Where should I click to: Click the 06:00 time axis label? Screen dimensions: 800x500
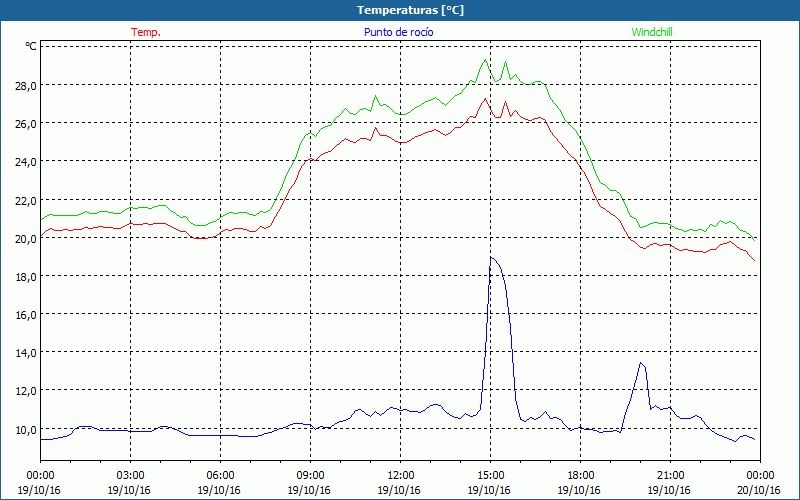pyautogui.click(x=220, y=476)
